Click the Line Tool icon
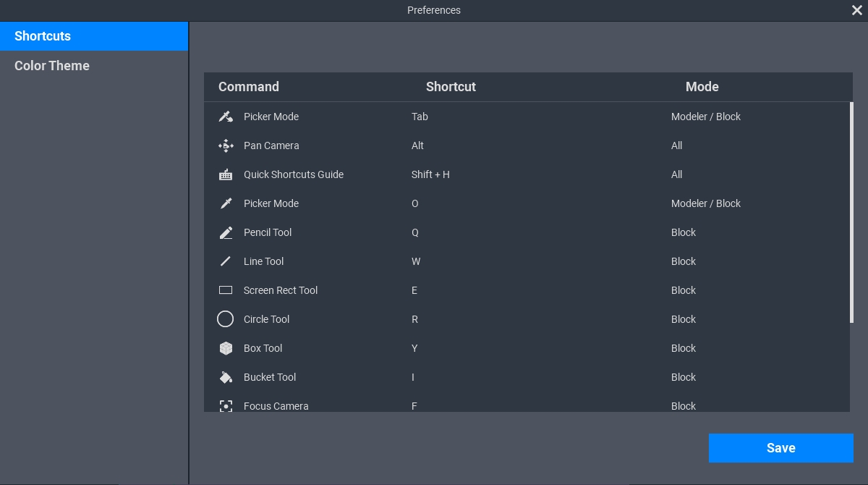Screen dimensions: 868x485 226,261
